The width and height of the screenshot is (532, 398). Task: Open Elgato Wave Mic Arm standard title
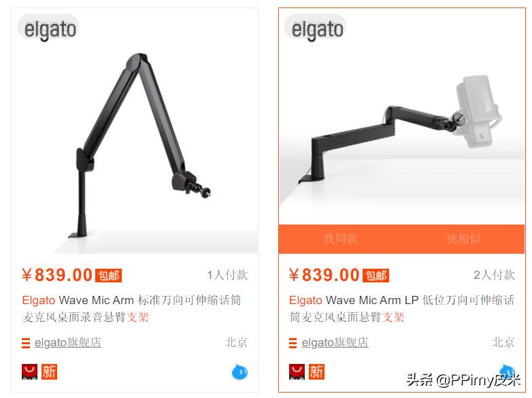tap(132, 309)
